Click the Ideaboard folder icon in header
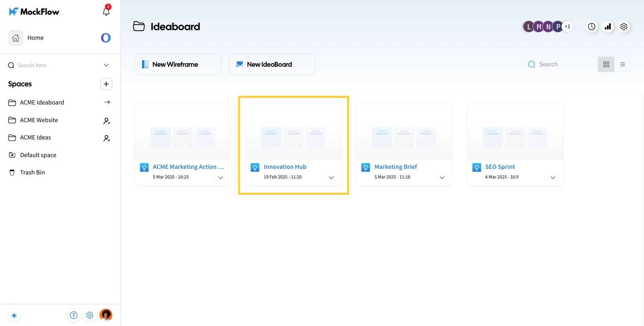The image size is (644, 326). 139,26
